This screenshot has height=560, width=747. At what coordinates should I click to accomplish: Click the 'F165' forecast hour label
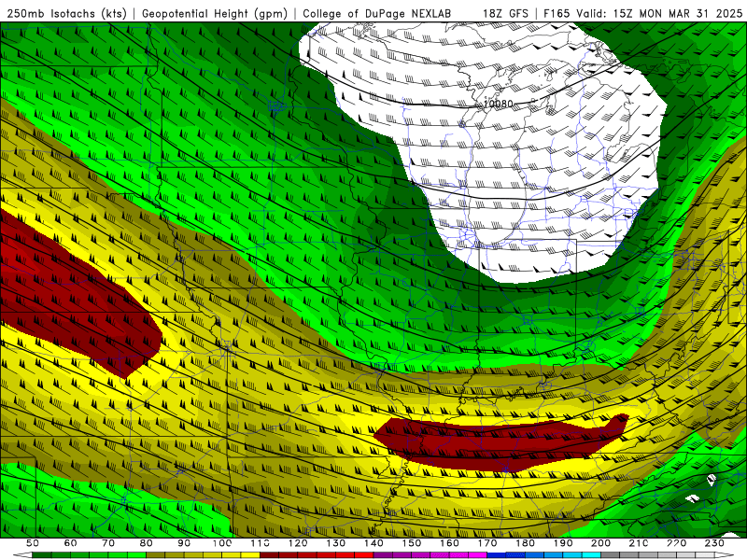(x=557, y=13)
